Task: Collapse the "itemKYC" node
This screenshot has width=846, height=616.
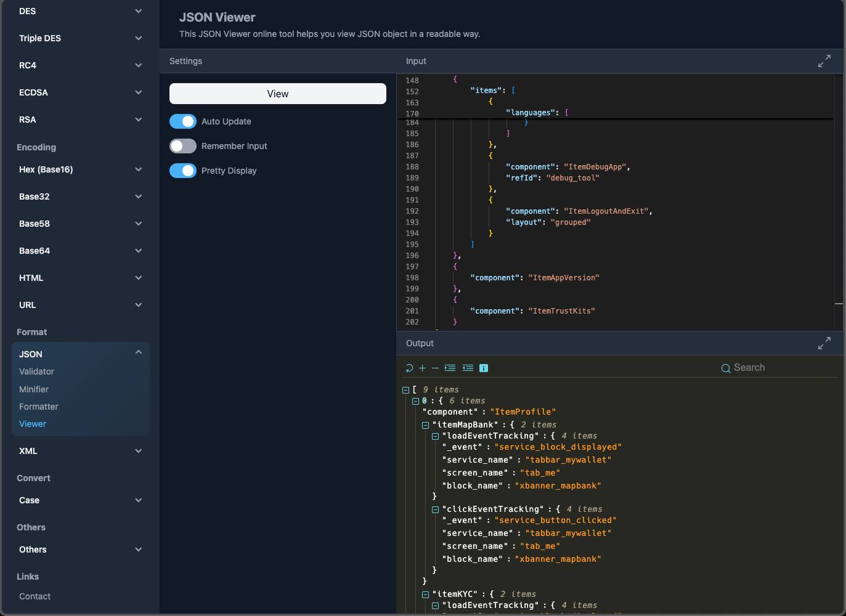Action: (x=425, y=594)
